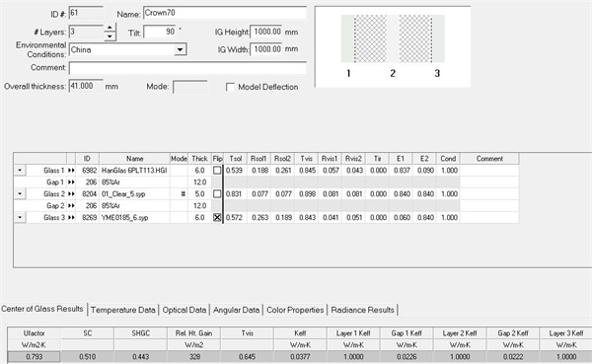Click the Gap 1 Keff value 0.0226
The height and width of the screenshot is (364, 592).
(407, 357)
